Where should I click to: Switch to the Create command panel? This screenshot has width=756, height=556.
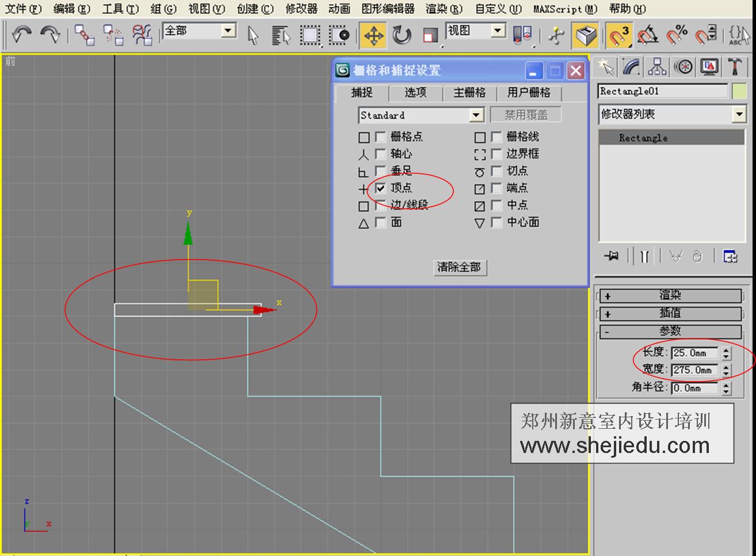(605, 66)
